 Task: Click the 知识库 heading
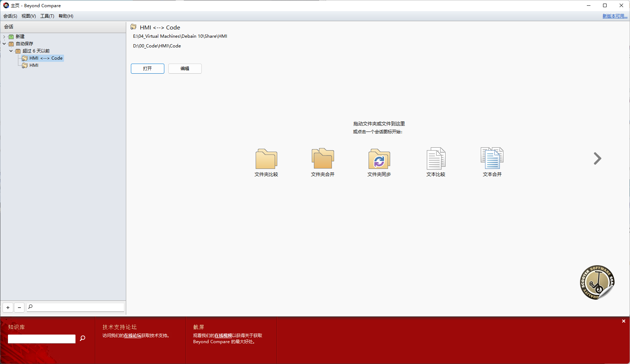click(17, 327)
